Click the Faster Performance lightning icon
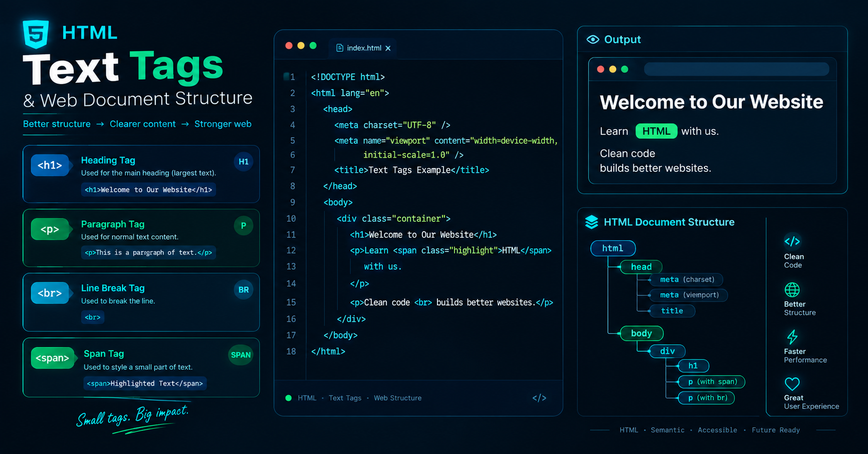The width and height of the screenshot is (868, 454). pyautogui.click(x=792, y=336)
